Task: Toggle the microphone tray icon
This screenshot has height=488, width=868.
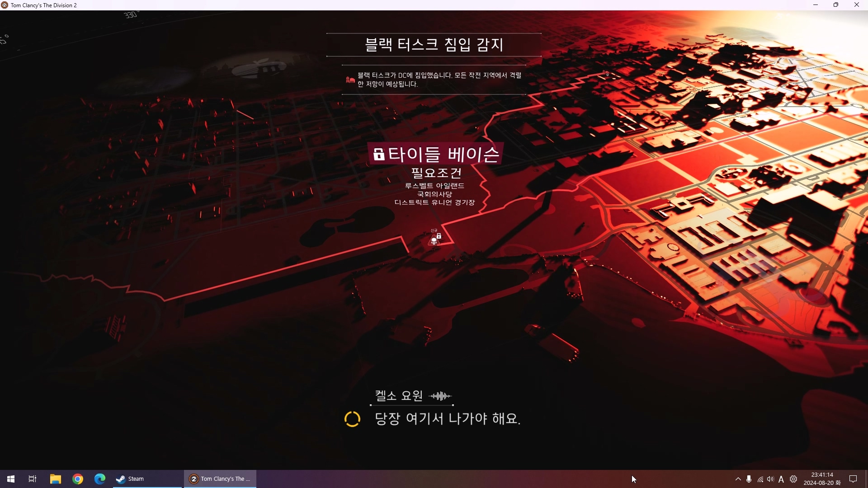Action: point(749,479)
